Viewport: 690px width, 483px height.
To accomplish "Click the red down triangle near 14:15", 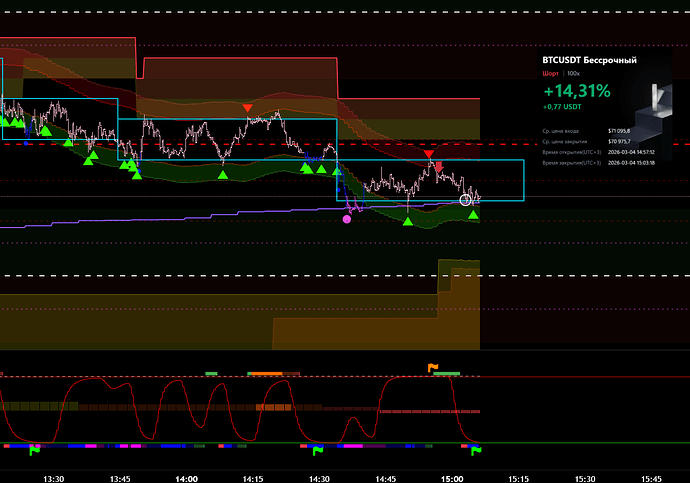I will pyautogui.click(x=247, y=107).
